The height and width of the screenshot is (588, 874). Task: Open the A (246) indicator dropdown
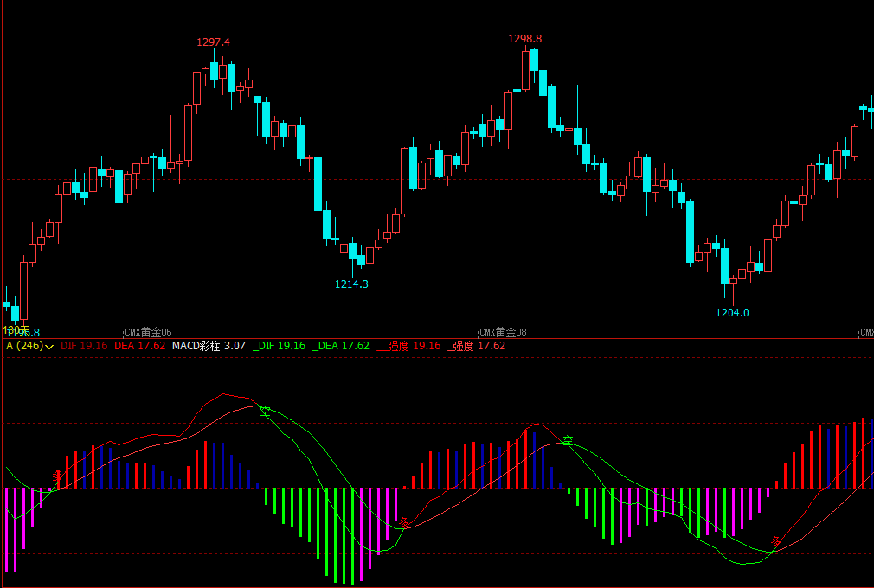[30, 346]
